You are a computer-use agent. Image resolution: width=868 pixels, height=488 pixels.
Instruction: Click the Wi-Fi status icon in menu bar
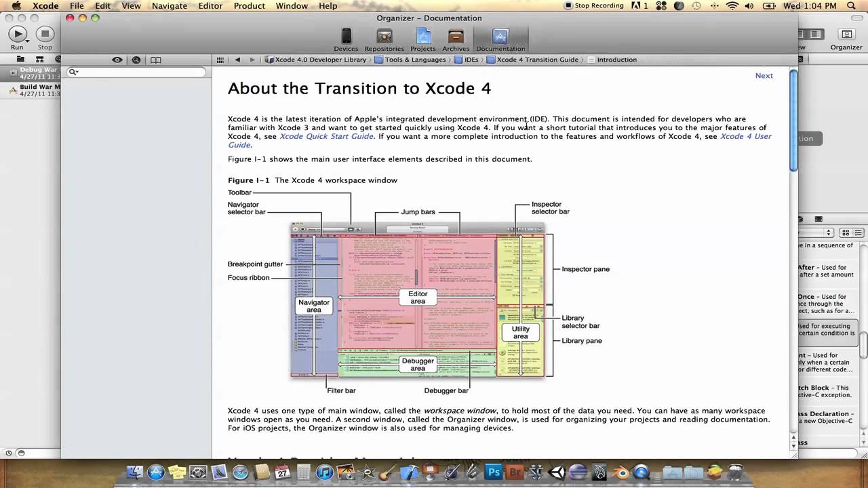tap(732, 5)
